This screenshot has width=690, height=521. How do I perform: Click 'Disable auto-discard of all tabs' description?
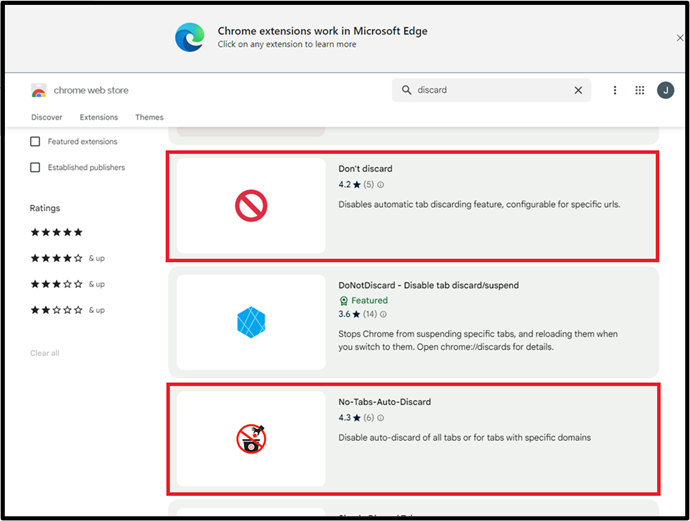coord(464,438)
